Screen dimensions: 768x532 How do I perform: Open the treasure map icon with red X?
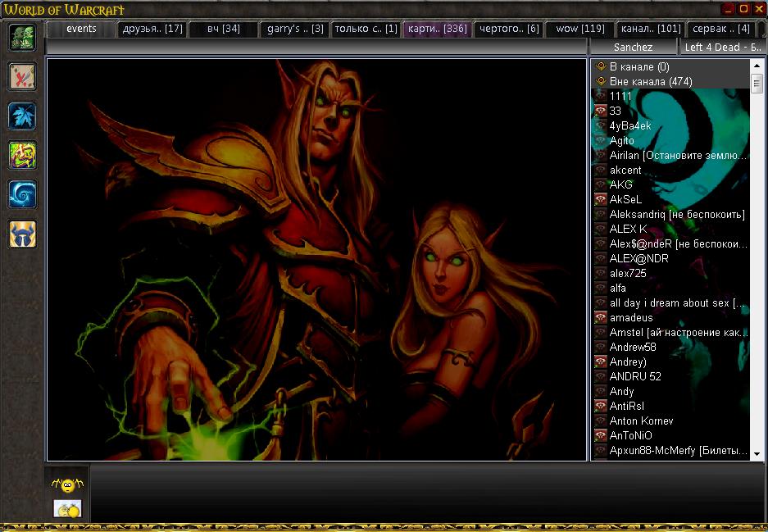point(21,77)
